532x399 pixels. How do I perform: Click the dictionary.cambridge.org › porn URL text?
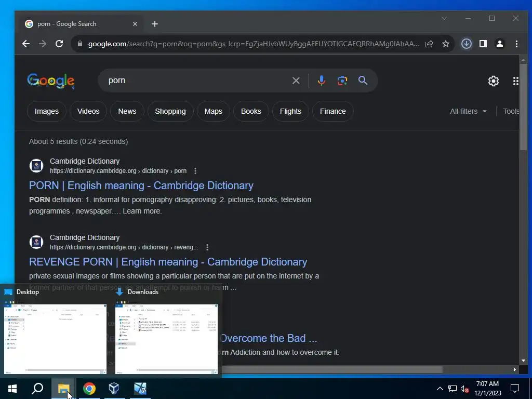point(118,170)
